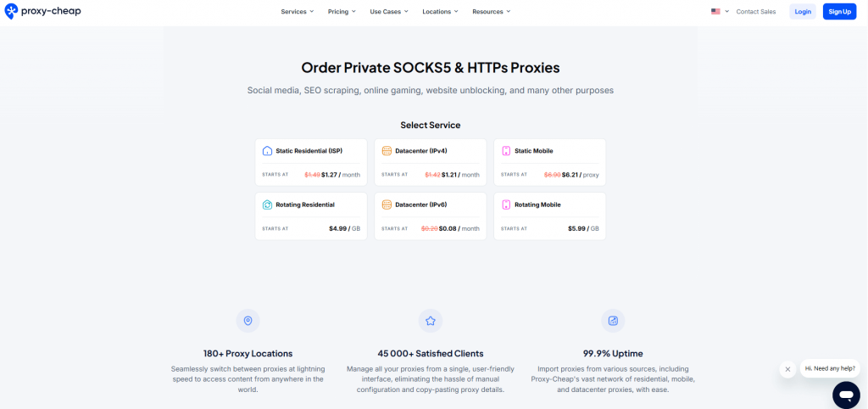The width and height of the screenshot is (868, 409).
Task: Click the star icon above Satisfied Clients
Action: (x=430, y=321)
